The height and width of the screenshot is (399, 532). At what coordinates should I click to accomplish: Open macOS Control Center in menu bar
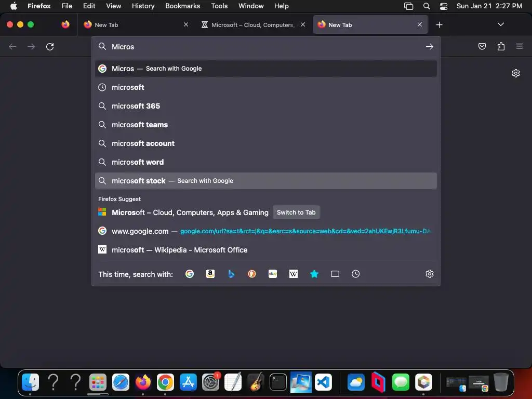444,6
